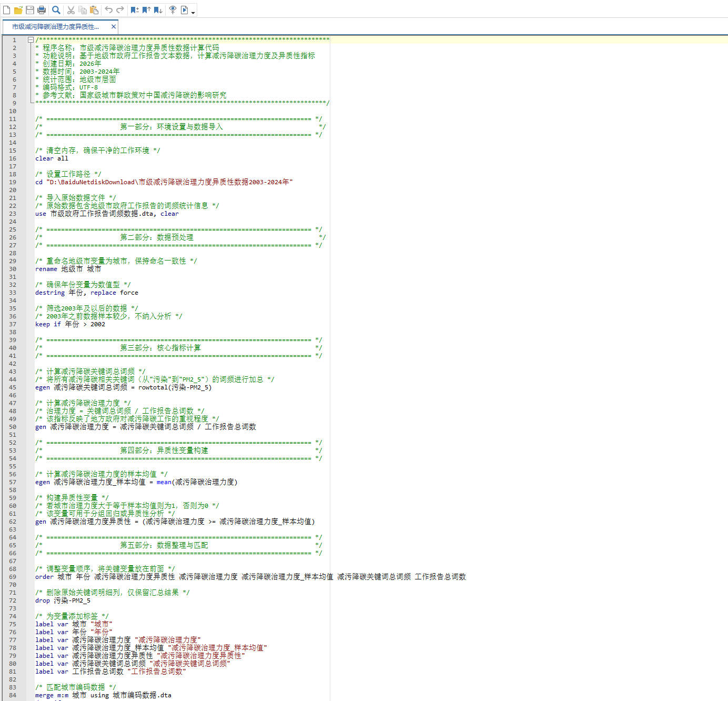Screen dimensions: 728x701
Task: Save the current do-file
Action: click(30, 10)
